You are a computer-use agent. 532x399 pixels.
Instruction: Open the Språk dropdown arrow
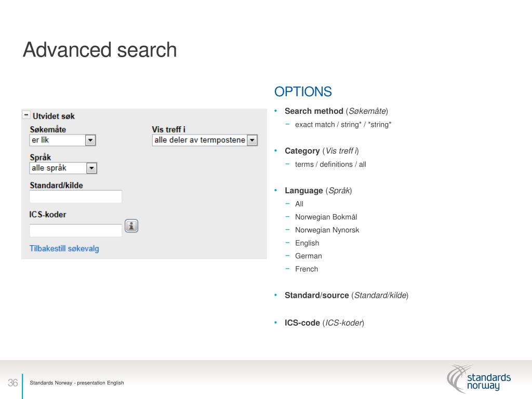click(91, 168)
